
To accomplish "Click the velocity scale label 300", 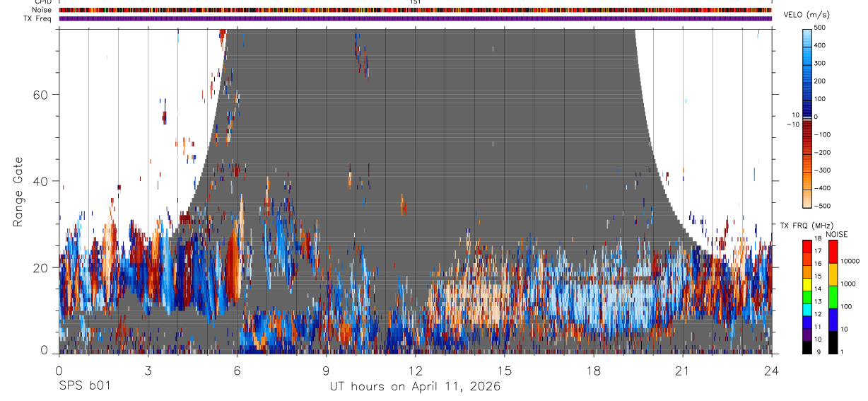I will [x=819, y=63].
